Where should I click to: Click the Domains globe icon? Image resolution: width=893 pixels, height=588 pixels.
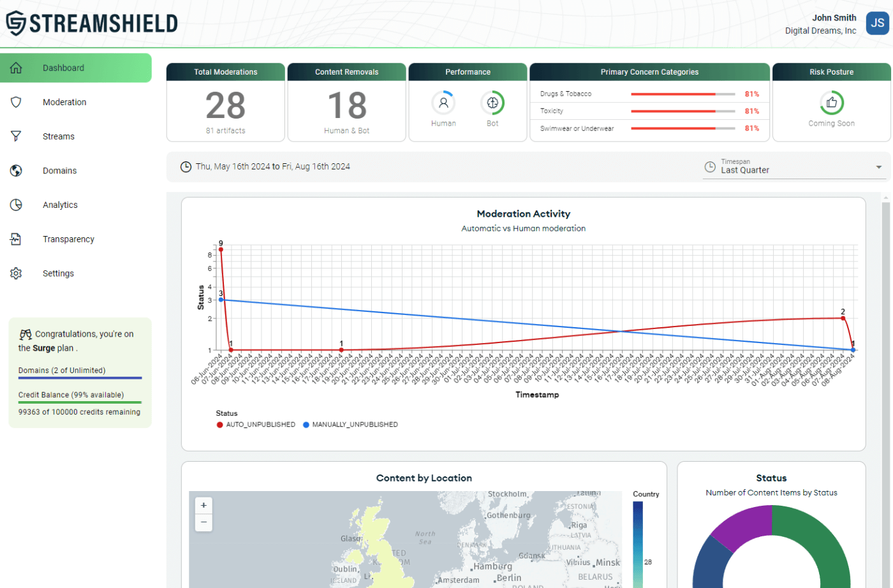(17, 171)
